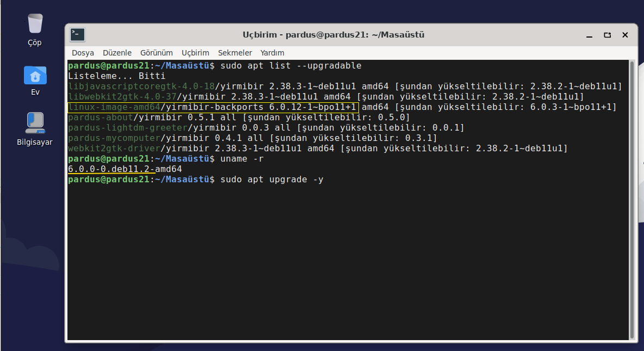This screenshot has height=351, width=644.
Task: Click the pardus-mycomputer package name
Action: pos(114,138)
